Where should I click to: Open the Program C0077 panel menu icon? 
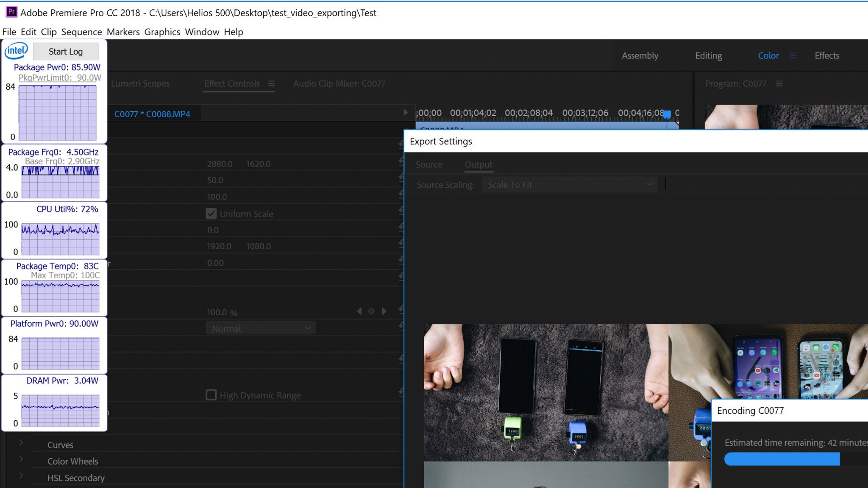779,83
